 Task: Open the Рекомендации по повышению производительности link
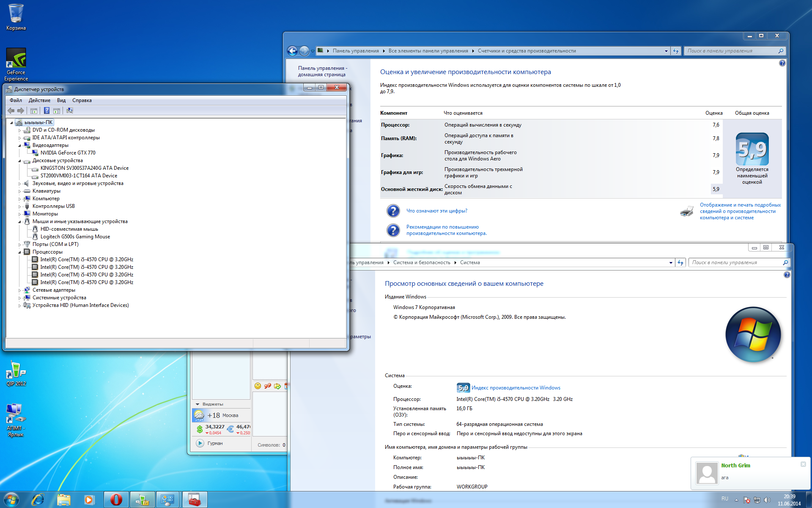point(446,230)
